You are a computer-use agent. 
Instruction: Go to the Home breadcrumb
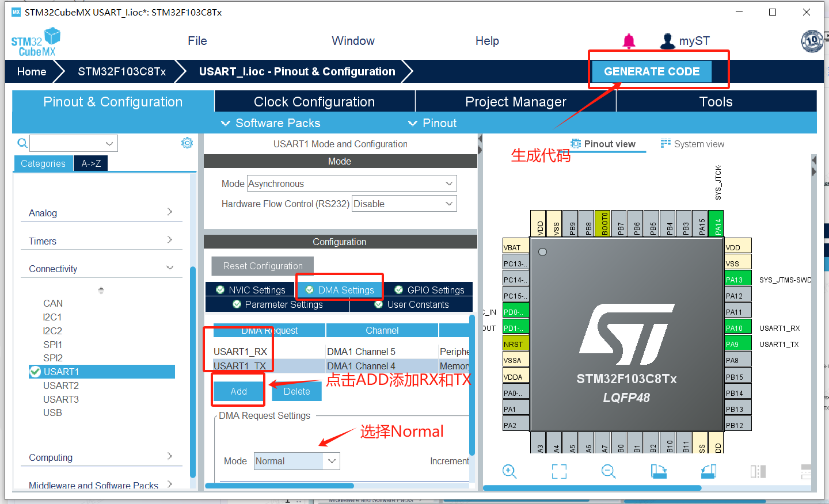pyautogui.click(x=32, y=72)
